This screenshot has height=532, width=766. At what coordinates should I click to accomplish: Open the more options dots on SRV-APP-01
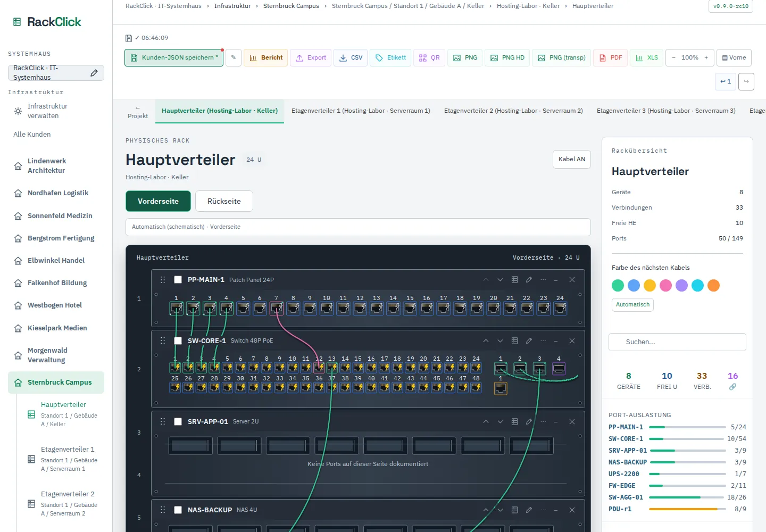(543, 422)
